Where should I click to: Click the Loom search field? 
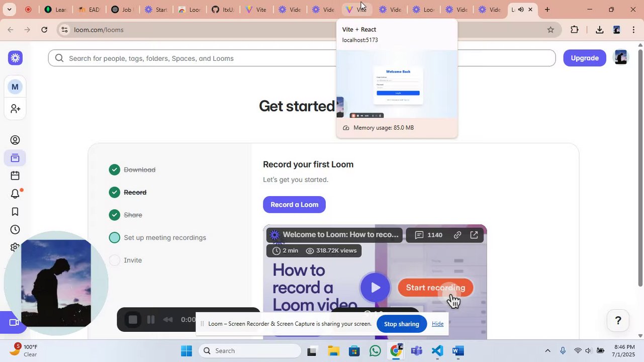coord(302,58)
